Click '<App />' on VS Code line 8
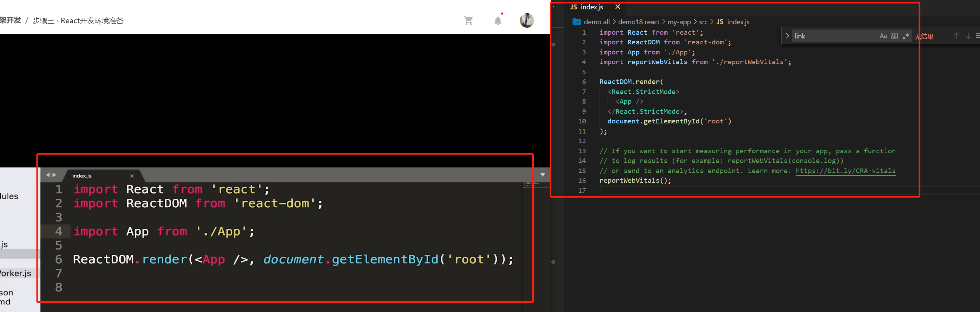This screenshot has width=980, height=312. pyautogui.click(x=630, y=102)
